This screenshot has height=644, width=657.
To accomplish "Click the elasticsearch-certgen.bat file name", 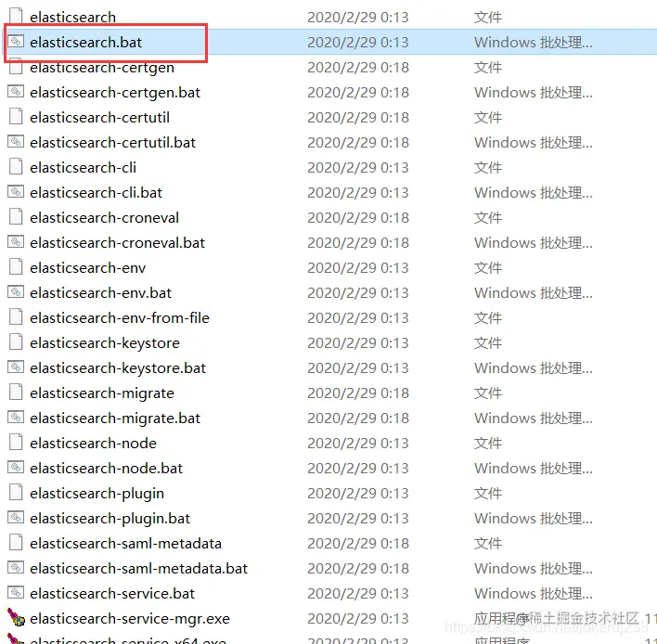I will click(x=115, y=93).
